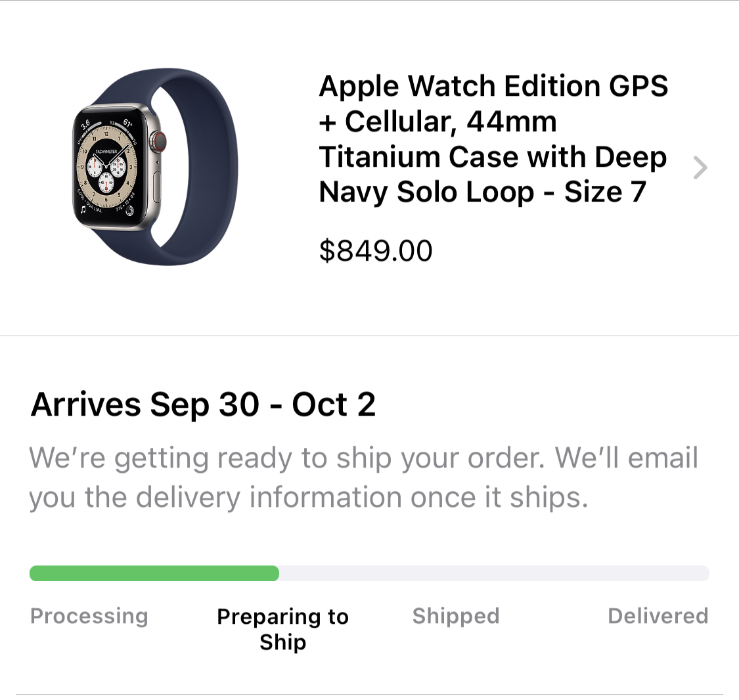Image resolution: width=739 pixels, height=700 pixels.
Task: Select the Arrives Sep 30 - Oct 2 heading
Action: coord(203,404)
